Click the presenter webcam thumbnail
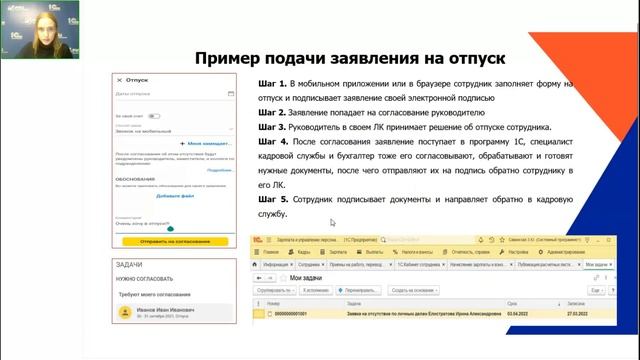The width and height of the screenshot is (640, 360). pos(40,29)
